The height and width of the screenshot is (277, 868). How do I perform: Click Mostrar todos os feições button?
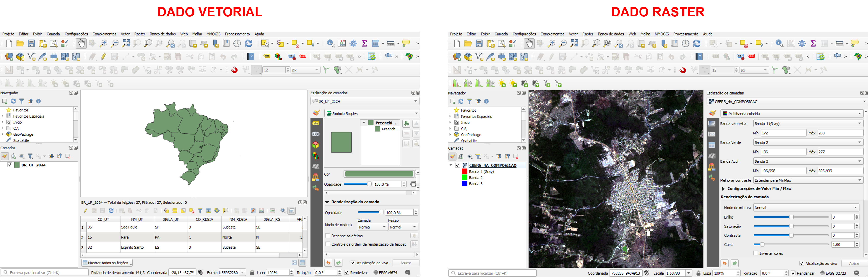[107, 263]
